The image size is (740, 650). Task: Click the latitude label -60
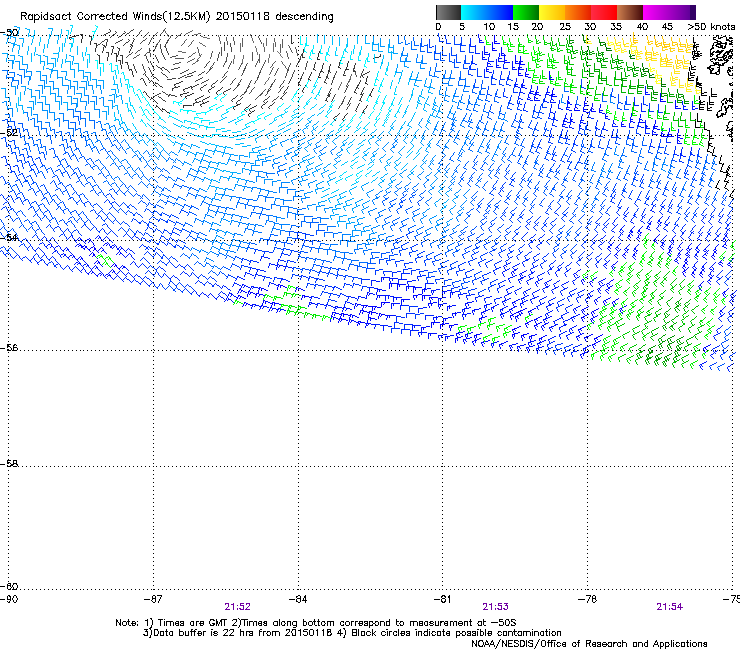click(x=9, y=586)
